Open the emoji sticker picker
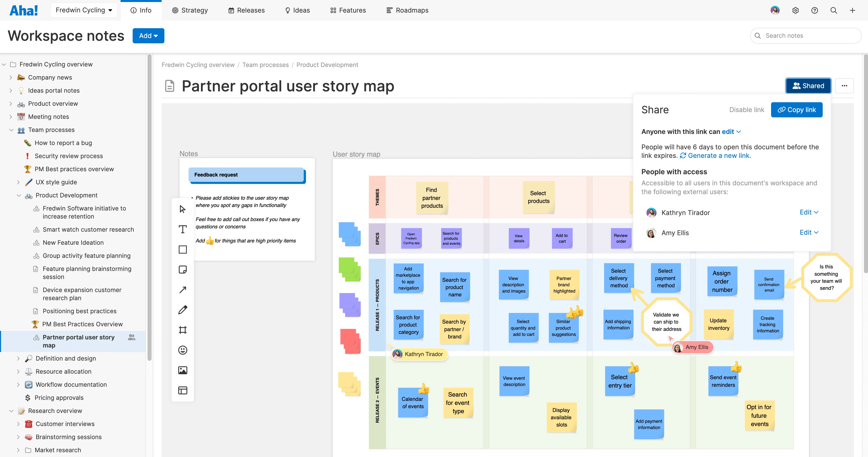Image resolution: width=868 pixels, height=457 pixels. click(x=182, y=350)
